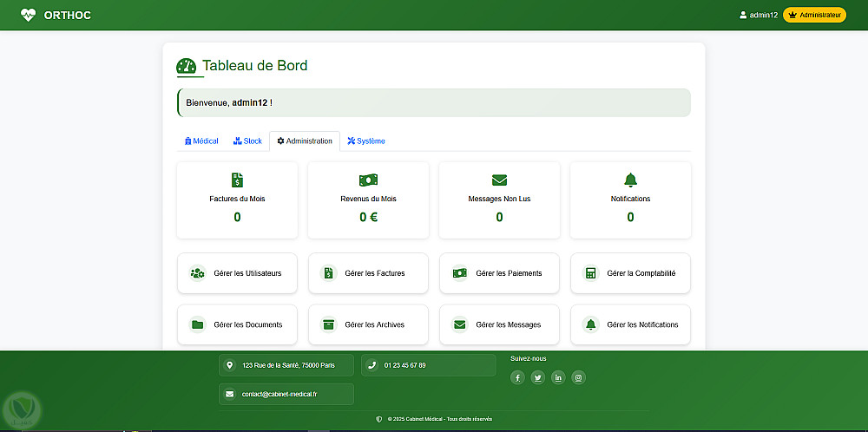Click the phone number 01 23 45 67 89
The width and height of the screenshot is (868, 432).
(404, 365)
